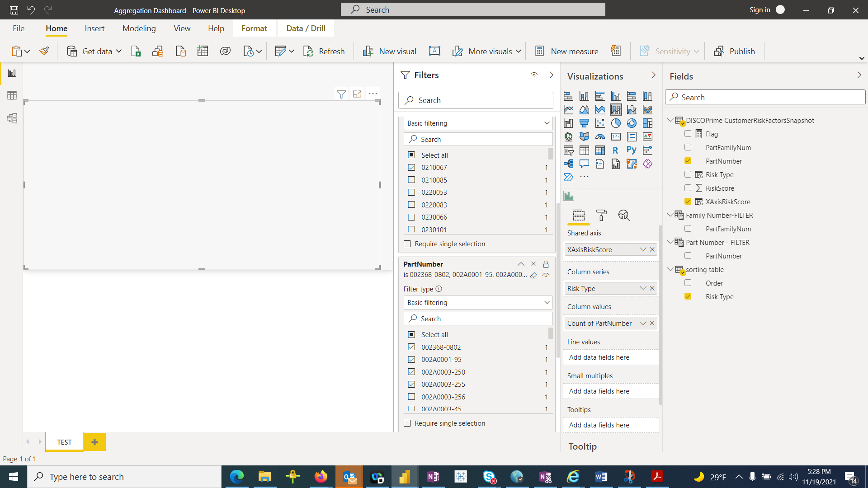Switch to Data / Drill tab
Viewport: 868px width, 488px height.
[306, 28]
